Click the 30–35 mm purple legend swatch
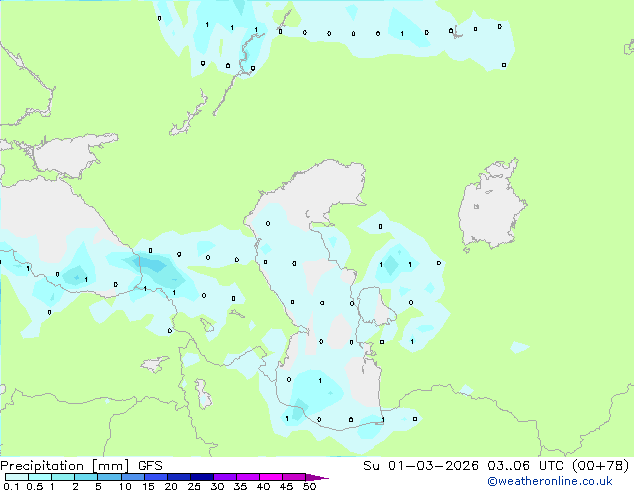Screen dimensions: 634x490 [225, 477]
